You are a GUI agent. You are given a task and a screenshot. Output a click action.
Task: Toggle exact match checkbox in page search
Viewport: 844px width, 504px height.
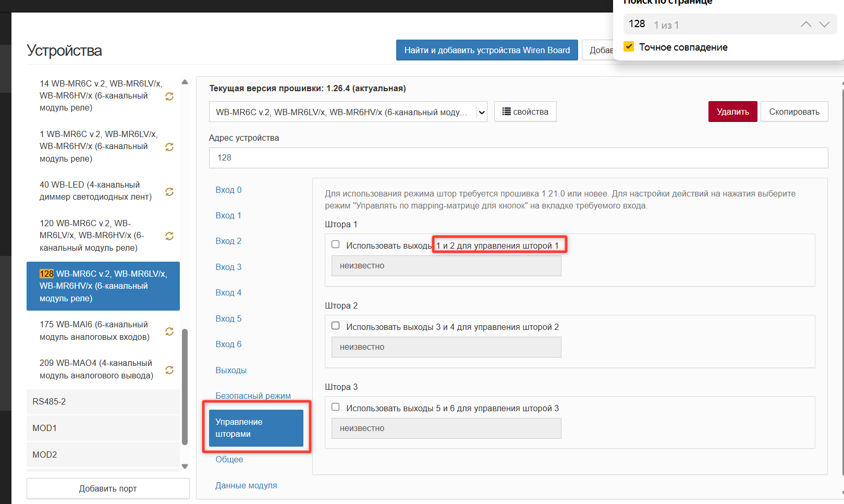(629, 46)
